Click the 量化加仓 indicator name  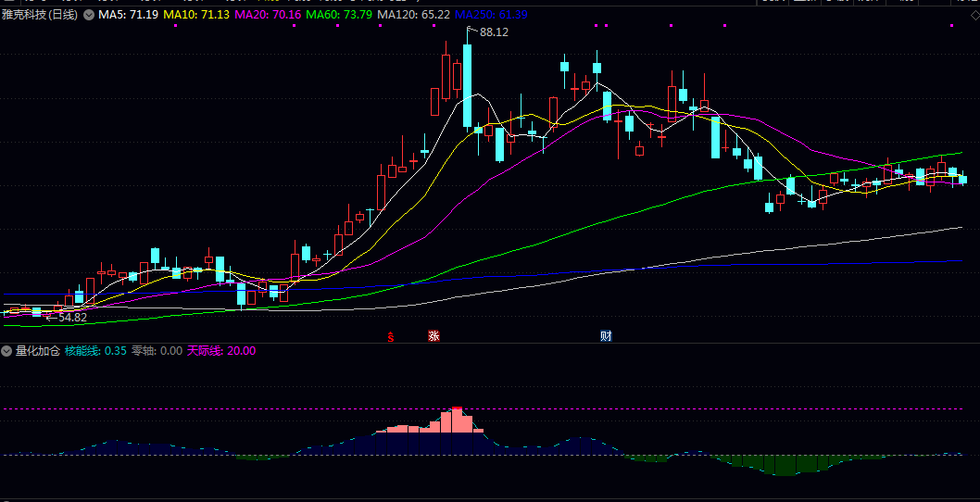click(x=37, y=351)
